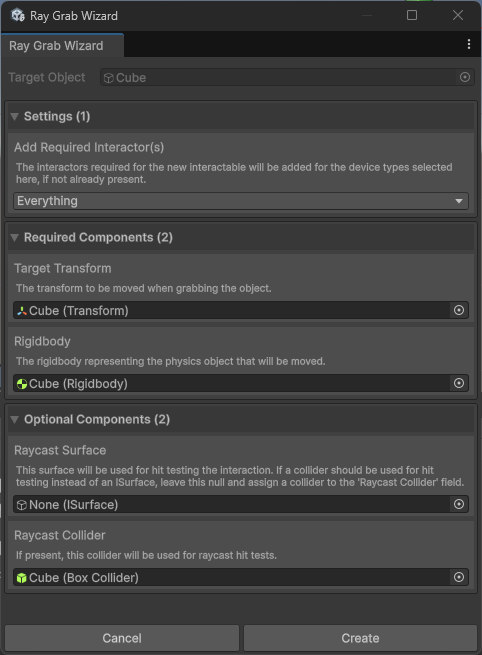Click the Cancel button
The image size is (482, 655).
(122, 638)
